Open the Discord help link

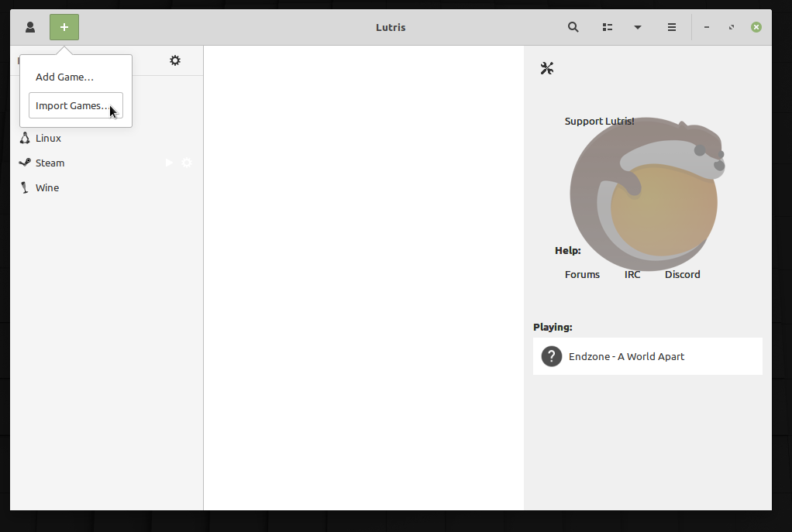pos(683,275)
